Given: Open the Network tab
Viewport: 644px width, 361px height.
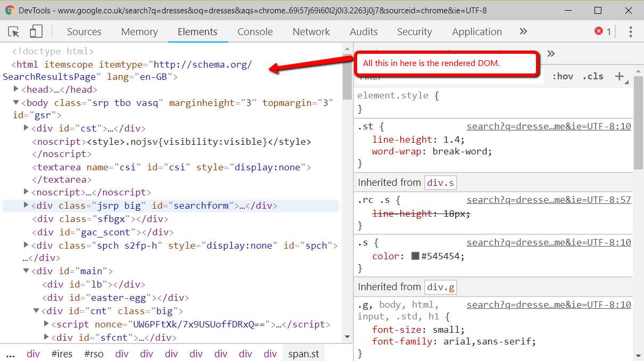Looking at the screenshot, I should click(311, 32).
